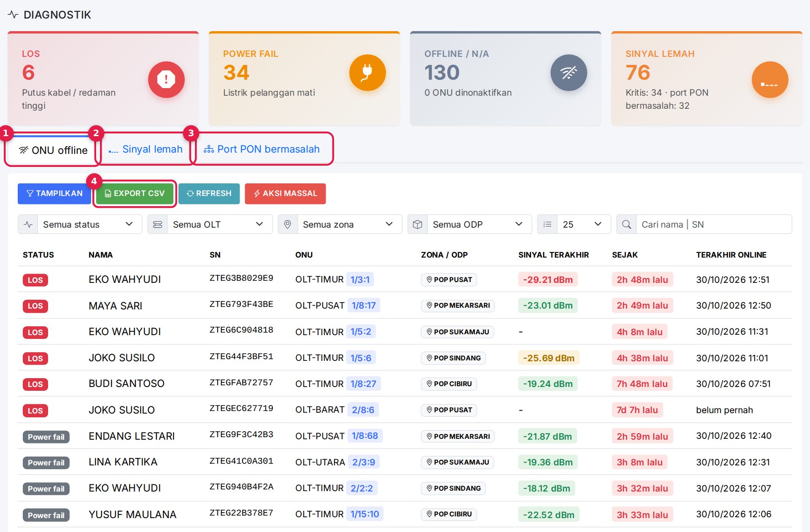This screenshot has height=532, width=810.
Task: Click the -25.69 dBm signal value
Action: (549, 358)
